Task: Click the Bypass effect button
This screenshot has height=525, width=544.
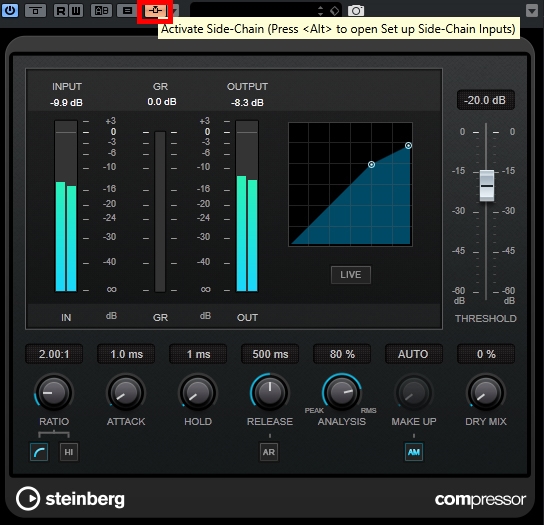Action: point(35,11)
